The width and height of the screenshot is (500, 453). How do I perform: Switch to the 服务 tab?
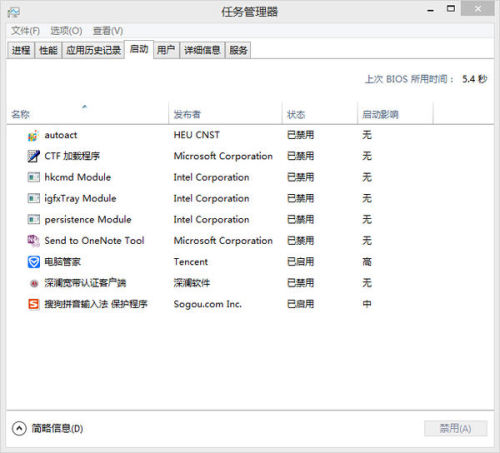click(238, 50)
